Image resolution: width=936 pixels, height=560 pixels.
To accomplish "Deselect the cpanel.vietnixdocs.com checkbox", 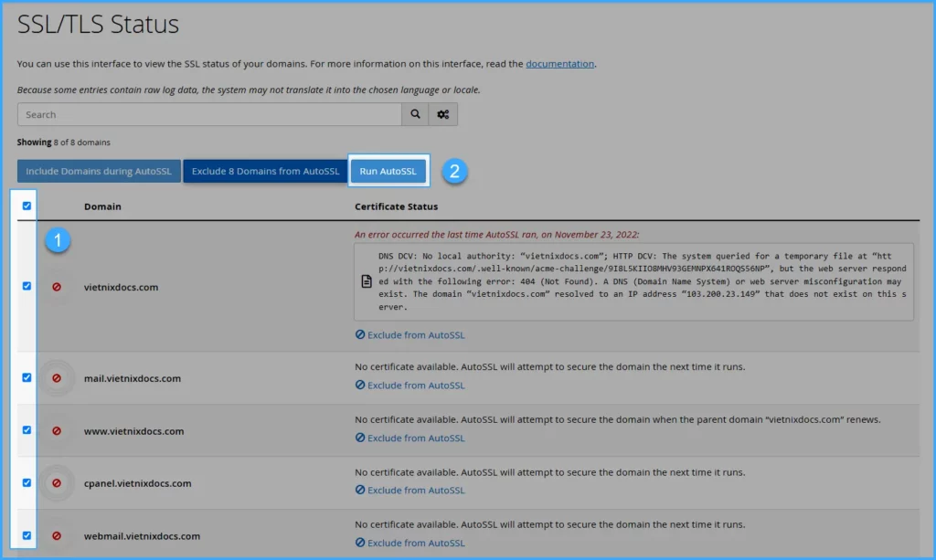I will click(27, 482).
